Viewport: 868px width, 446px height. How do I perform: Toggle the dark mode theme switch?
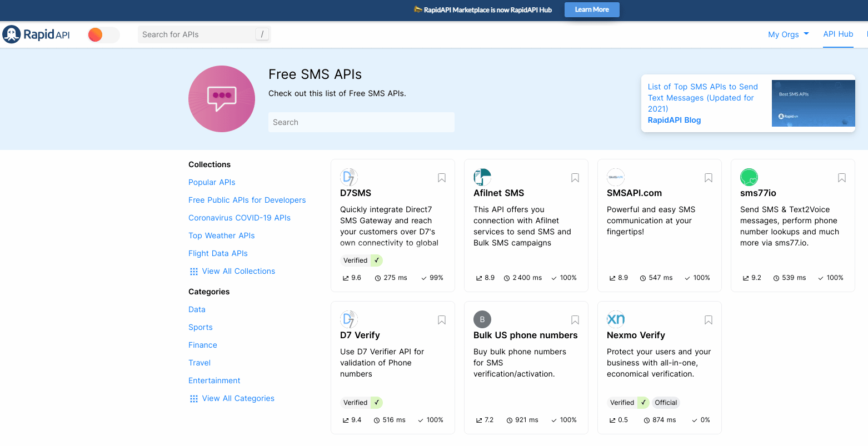[103, 35]
